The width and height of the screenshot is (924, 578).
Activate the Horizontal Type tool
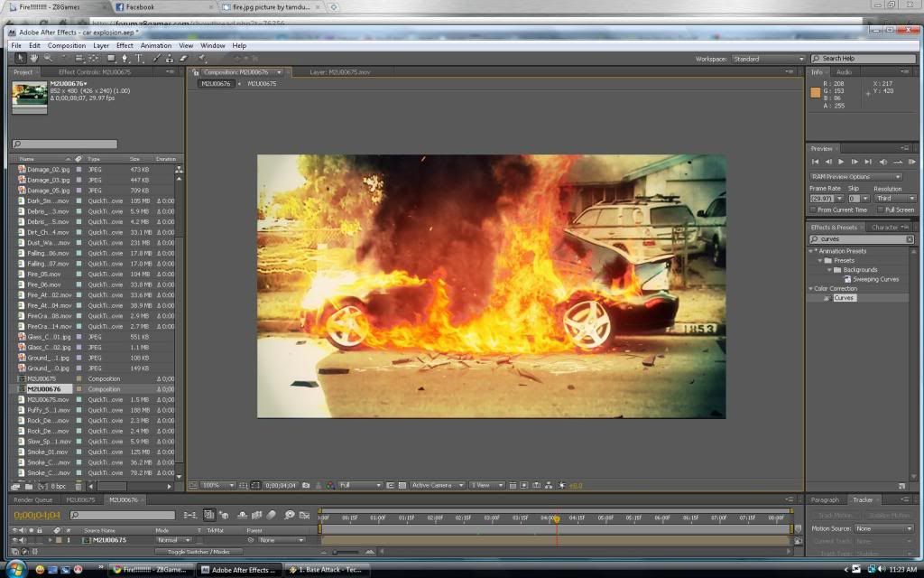click(x=140, y=58)
